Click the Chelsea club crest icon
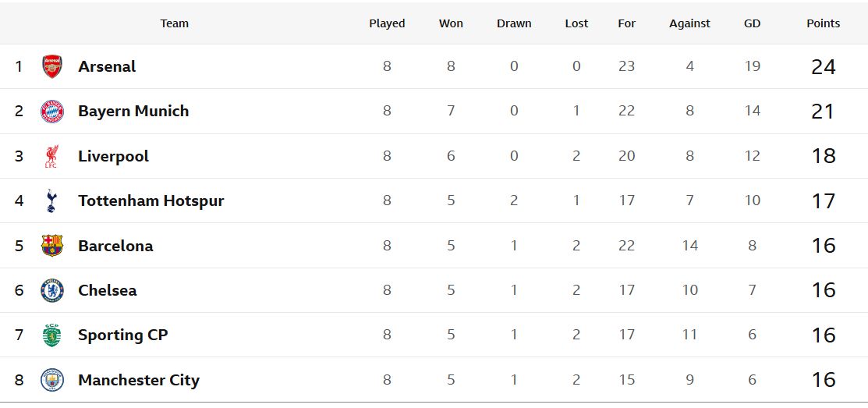The height and width of the screenshot is (408, 868). (x=52, y=290)
